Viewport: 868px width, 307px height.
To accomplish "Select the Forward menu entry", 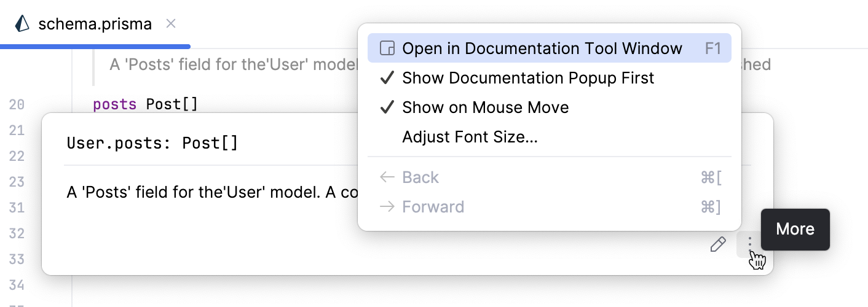I will coord(433,207).
